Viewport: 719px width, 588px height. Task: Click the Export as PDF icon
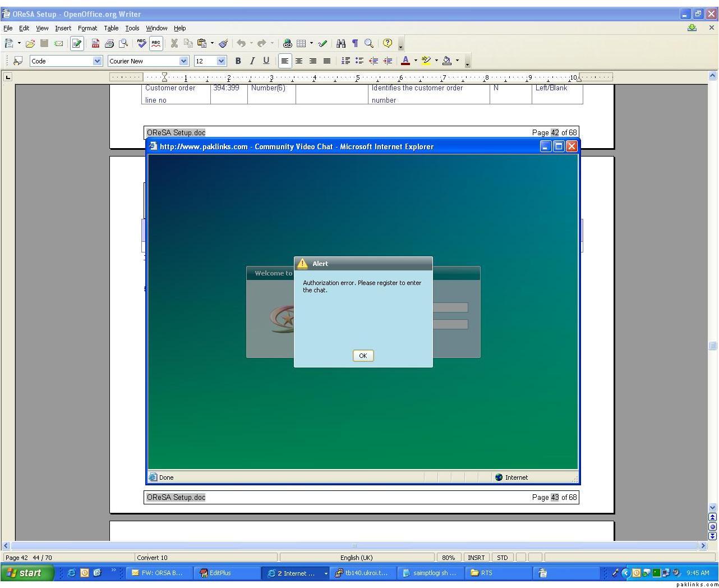pos(95,43)
